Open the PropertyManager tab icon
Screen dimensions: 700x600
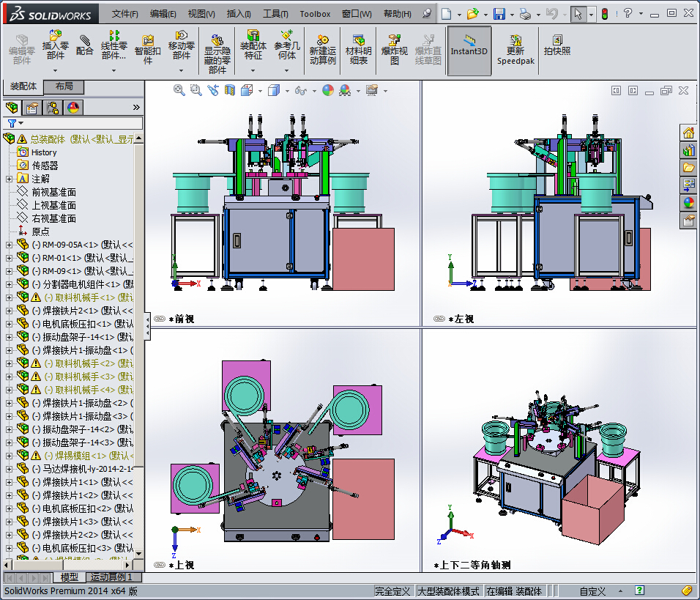[x=32, y=108]
